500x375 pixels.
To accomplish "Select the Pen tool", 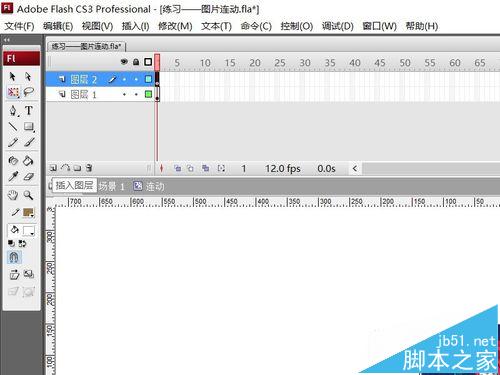I will 13,111.
